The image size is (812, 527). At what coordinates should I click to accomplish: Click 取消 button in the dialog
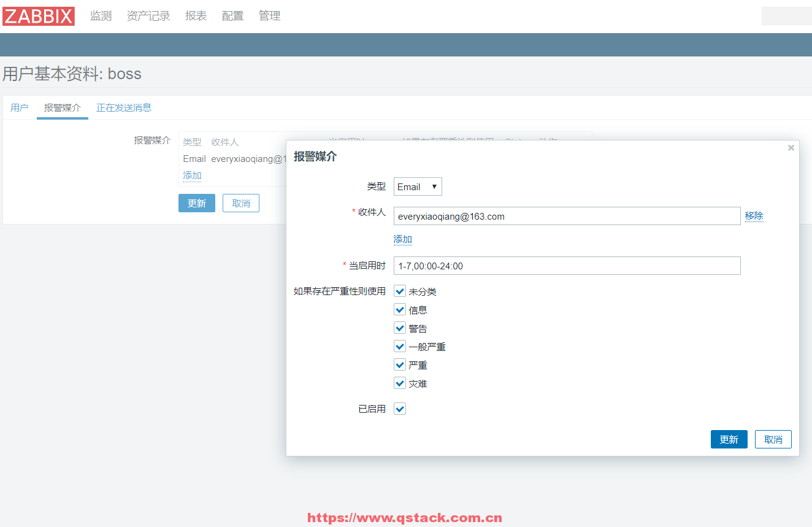point(773,439)
